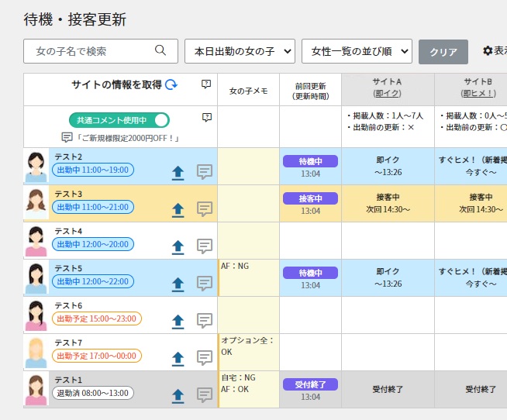Follow the 即イク link under サイトA
Viewport: 507px width, 420px height.
point(387,94)
